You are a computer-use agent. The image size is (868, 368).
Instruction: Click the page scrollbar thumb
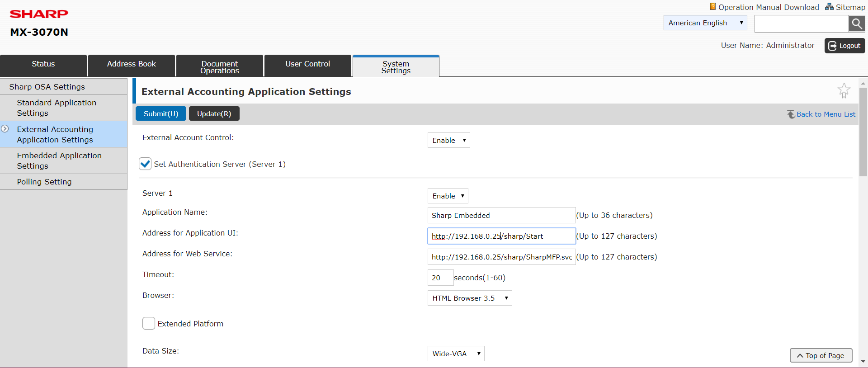tap(863, 132)
